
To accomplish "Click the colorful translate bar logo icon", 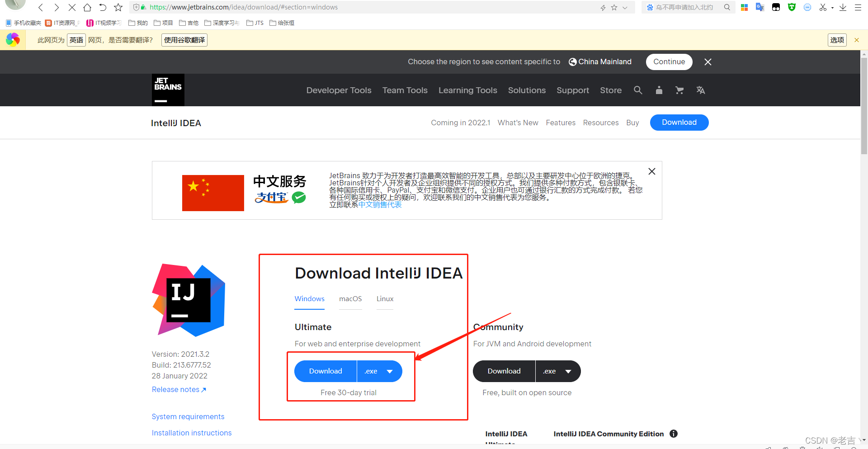I will pos(13,40).
